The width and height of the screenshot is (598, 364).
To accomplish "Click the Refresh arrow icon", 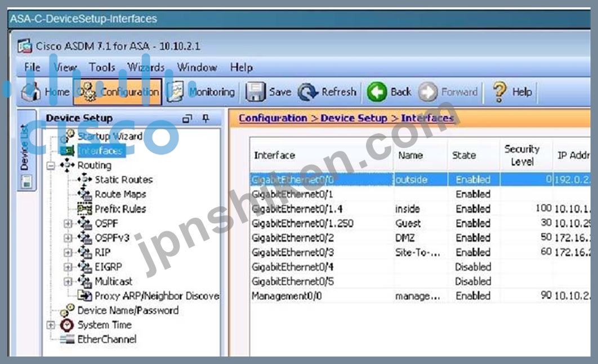I will 308,92.
